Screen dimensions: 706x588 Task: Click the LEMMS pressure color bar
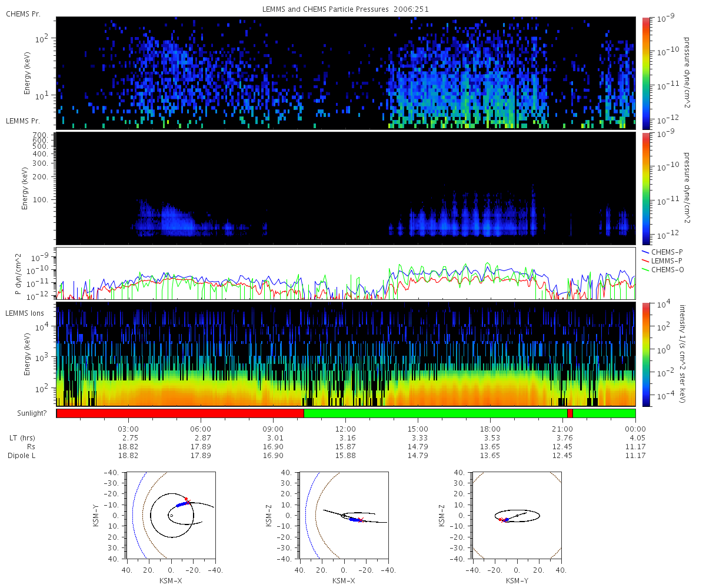click(645, 188)
